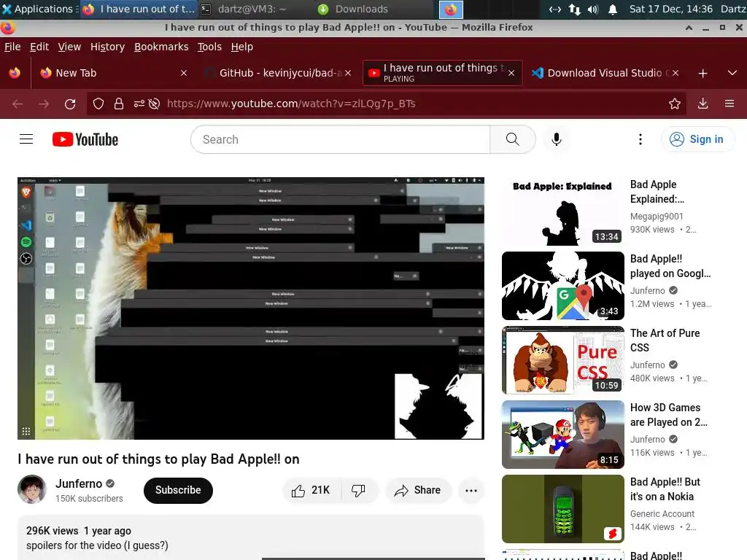Open the Help menu

click(241, 47)
